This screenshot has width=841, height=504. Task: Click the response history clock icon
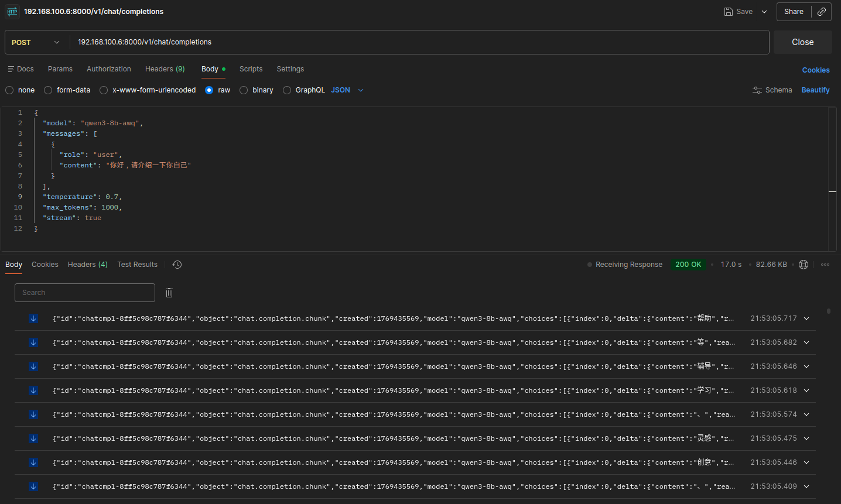point(177,265)
